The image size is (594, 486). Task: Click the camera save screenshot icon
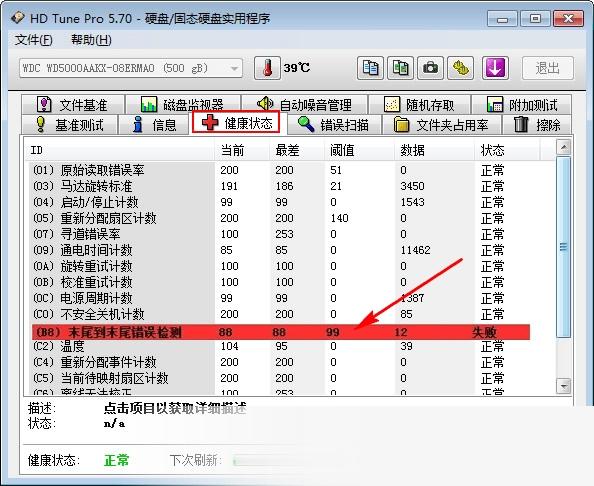430,68
